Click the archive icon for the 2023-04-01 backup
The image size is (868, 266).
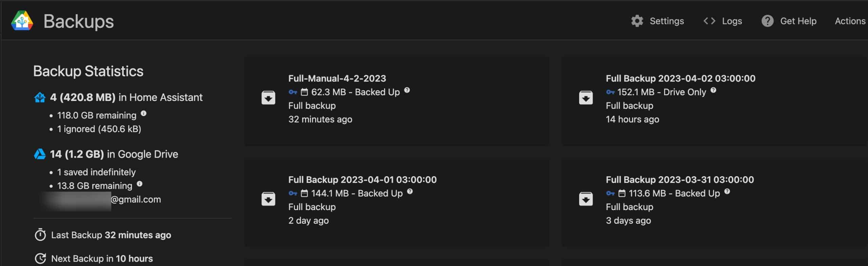(x=268, y=199)
